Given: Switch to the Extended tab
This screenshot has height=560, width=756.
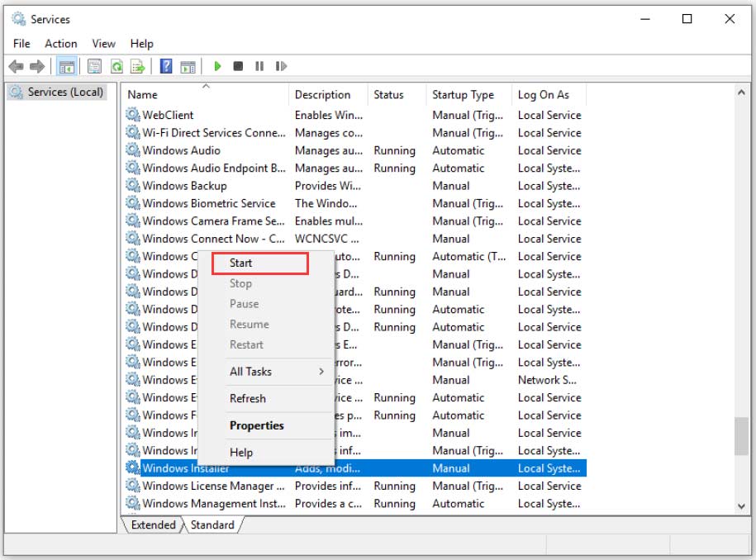Looking at the screenshot, I should [154, 524].
